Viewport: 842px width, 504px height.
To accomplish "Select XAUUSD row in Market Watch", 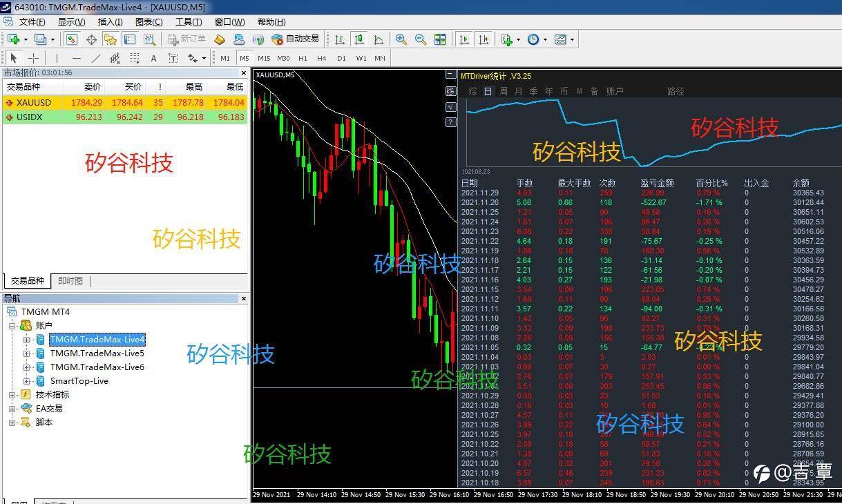I will pyautogui.click(x=125, y=103).
